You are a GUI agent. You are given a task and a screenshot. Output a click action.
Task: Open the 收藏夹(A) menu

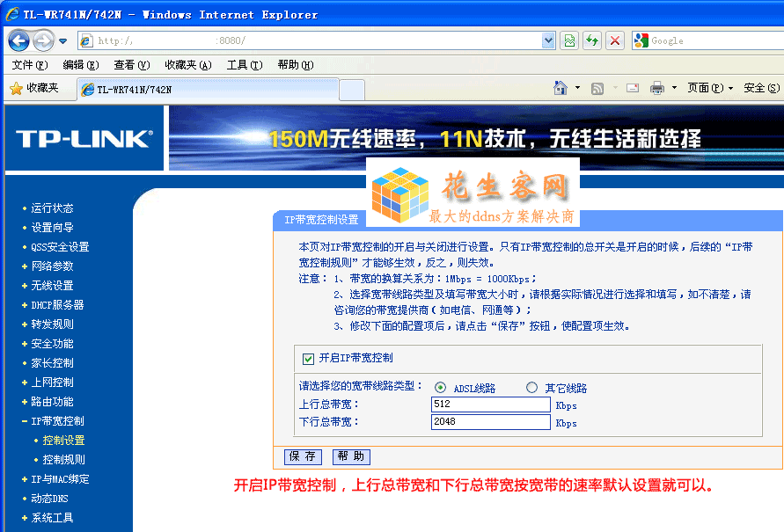[188, 65]
